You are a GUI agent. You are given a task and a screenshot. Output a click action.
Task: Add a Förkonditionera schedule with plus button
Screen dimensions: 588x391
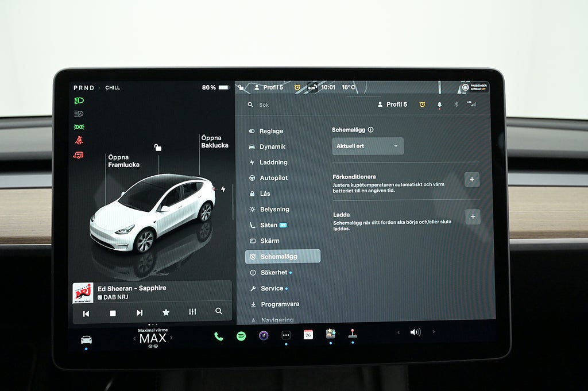click(472, 180)
